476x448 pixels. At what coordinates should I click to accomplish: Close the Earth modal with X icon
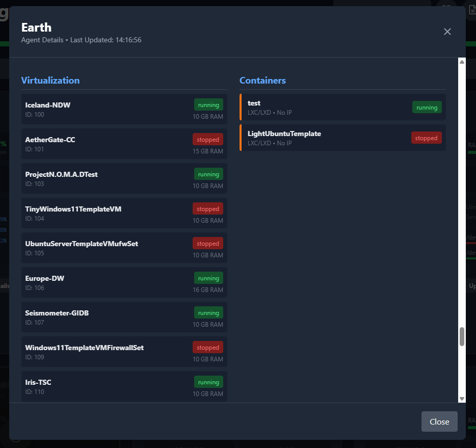[447, 32]
